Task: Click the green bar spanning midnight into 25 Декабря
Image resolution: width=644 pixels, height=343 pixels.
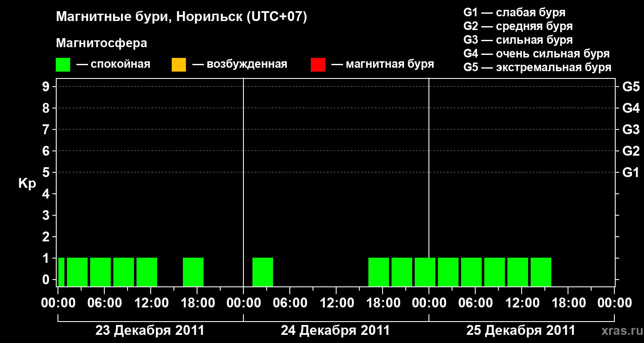Action: point(425,272)
